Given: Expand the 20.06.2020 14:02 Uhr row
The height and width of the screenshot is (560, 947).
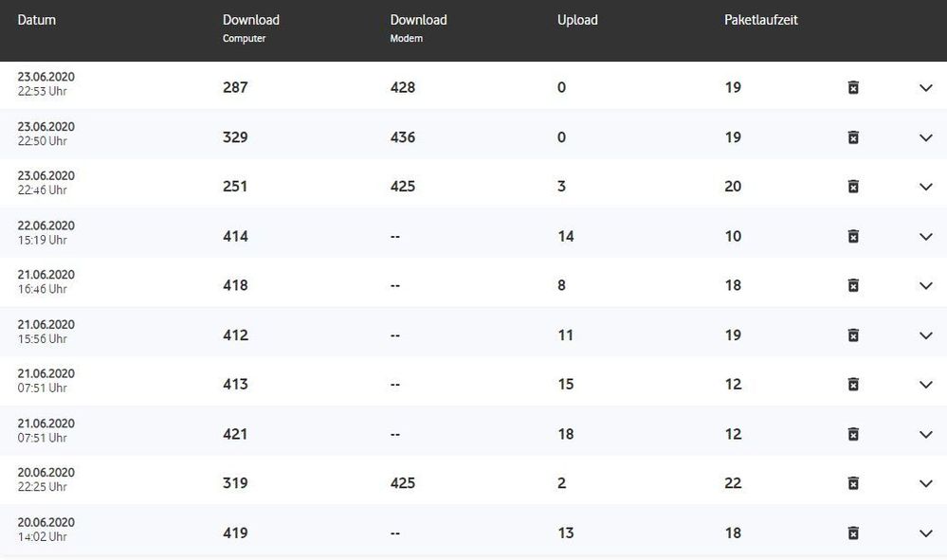Looking at the screenshot, I should 926,533.
